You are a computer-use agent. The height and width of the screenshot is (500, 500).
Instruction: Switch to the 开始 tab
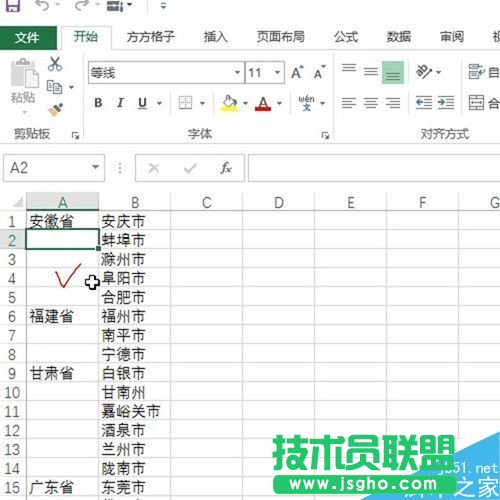[x=86, y=37]
